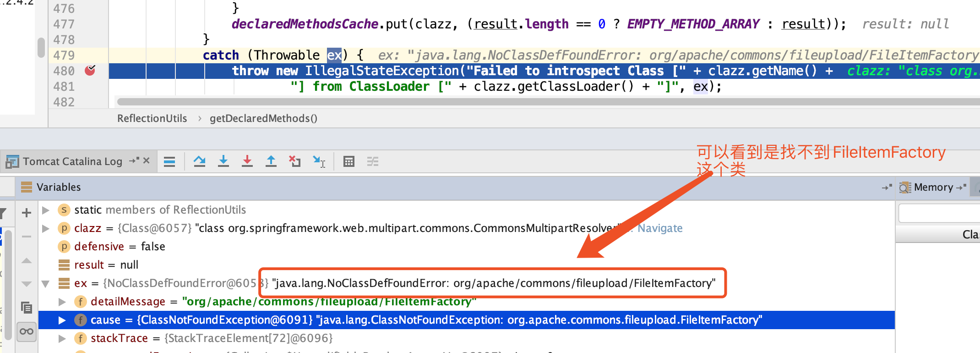The height and width of the screenshot is (353, 980).
Task: Click the Force Step Into red arrow icon
Action: (x=247, y=161)
